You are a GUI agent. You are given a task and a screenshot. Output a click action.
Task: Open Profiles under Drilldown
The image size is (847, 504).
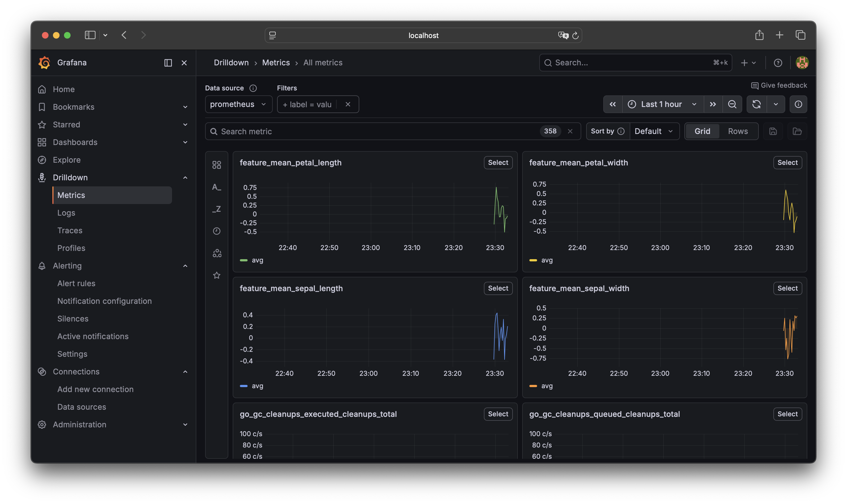coord(71,248)
